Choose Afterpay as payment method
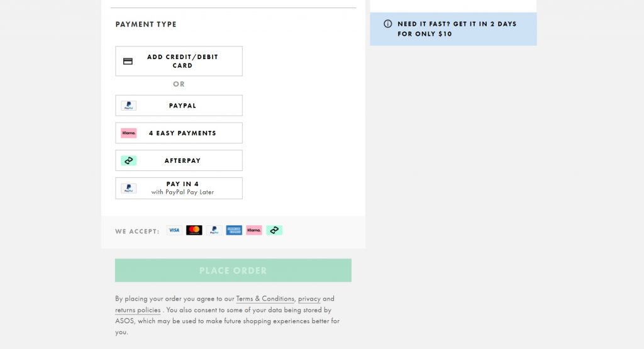Screen dimensions: 644x349 pyautogui.click(x=179, y=160)
